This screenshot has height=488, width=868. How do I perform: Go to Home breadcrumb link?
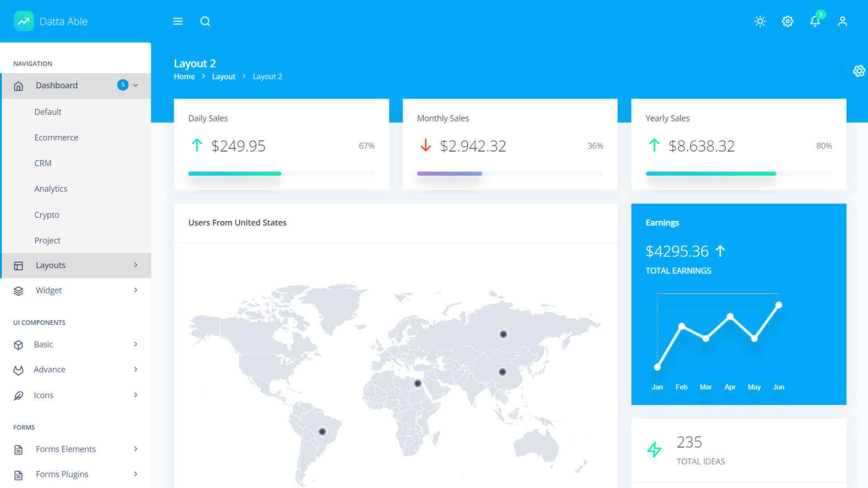click(184, 76)
